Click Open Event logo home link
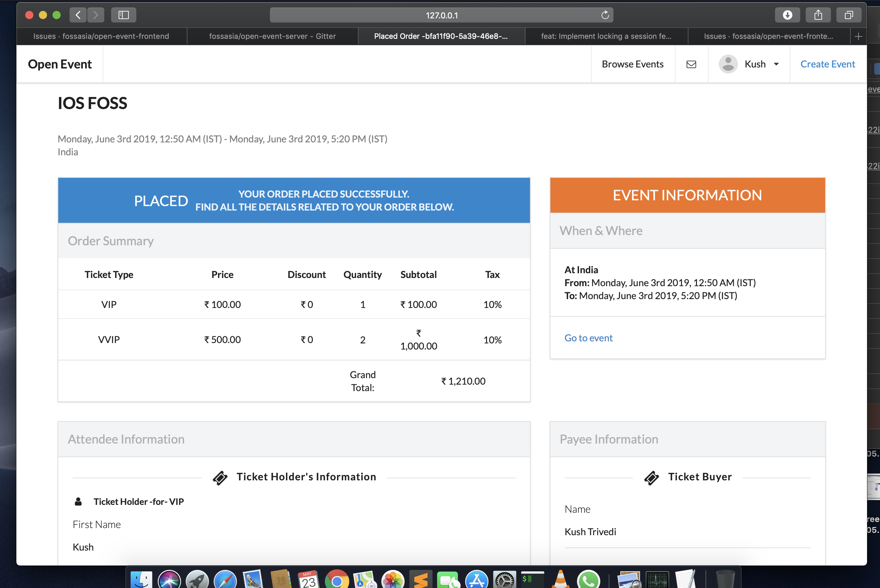This screenshot has width=880, height=588. click(60, 64)
